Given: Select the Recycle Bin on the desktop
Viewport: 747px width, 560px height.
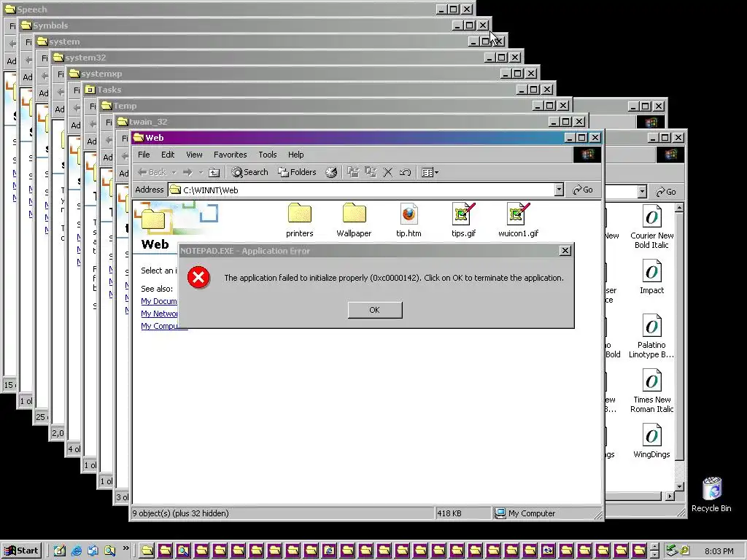Looking at the screenshot, I should (712, 495).
